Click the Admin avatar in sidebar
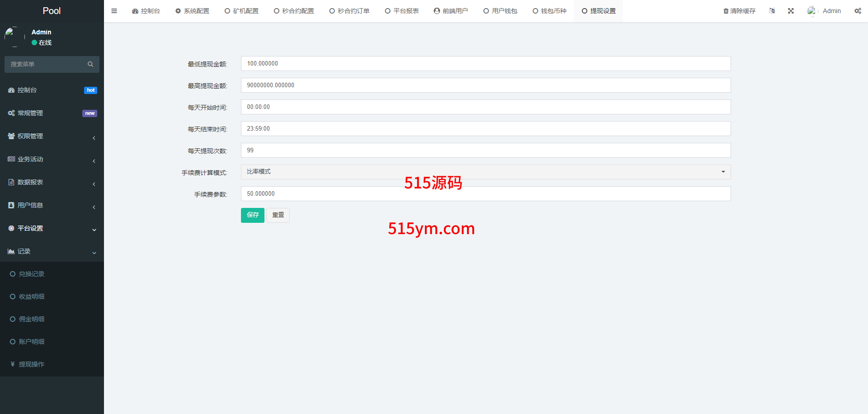The width and height of the screenshot is (868, 414). click(x=14, y=37)
